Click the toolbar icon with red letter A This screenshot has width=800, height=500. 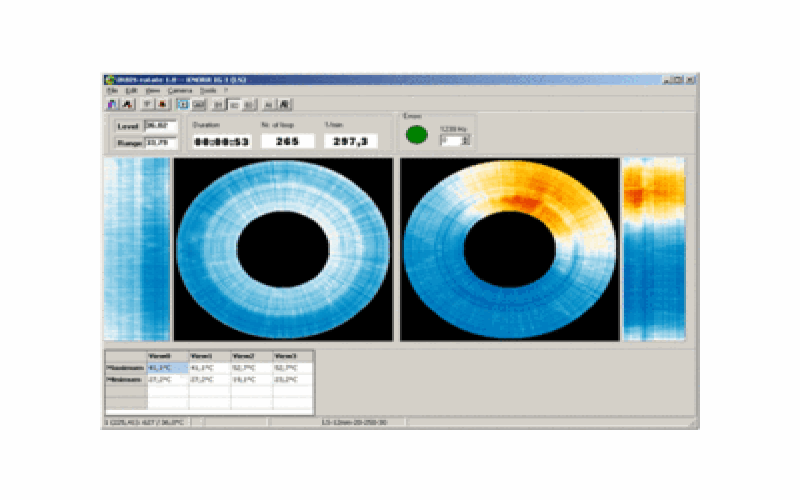tap(128, 104)
